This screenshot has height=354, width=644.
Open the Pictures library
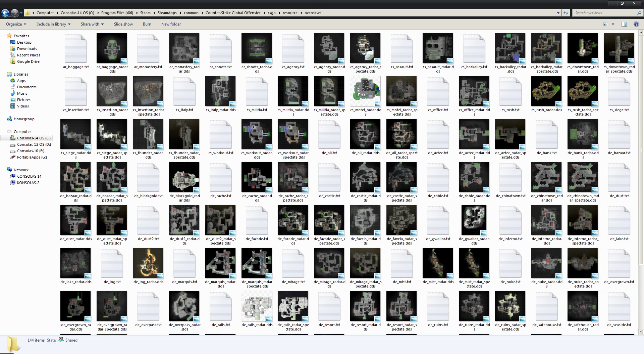pos(23,100)
